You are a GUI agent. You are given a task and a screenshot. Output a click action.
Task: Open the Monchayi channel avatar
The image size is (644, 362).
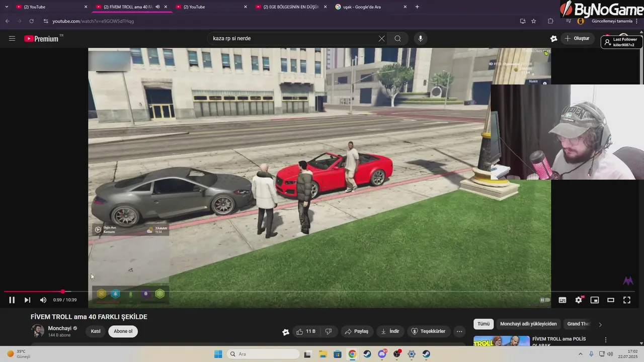(x=38, y=331)
